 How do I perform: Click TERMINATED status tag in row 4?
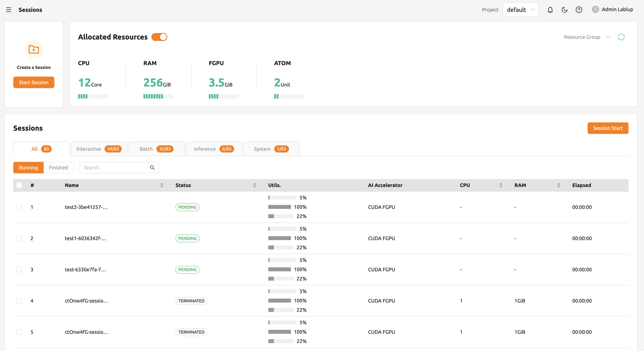click(x=191, y=301)
